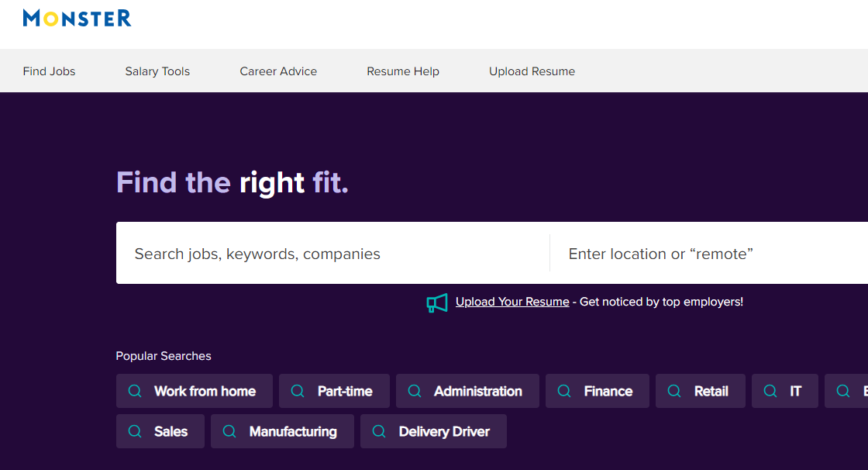
Task: Click the magnifier icon on IT chip
Action: tap(770, 391)
